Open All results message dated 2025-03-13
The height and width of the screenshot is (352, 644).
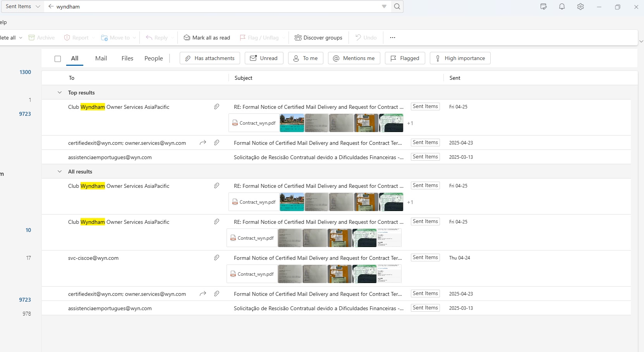pos(336,308)
